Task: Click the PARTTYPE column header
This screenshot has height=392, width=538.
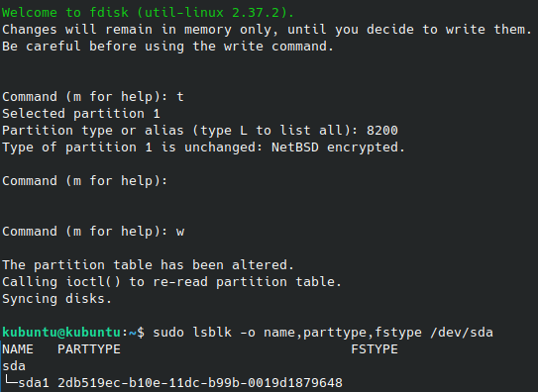Action: tap(89, 349)
